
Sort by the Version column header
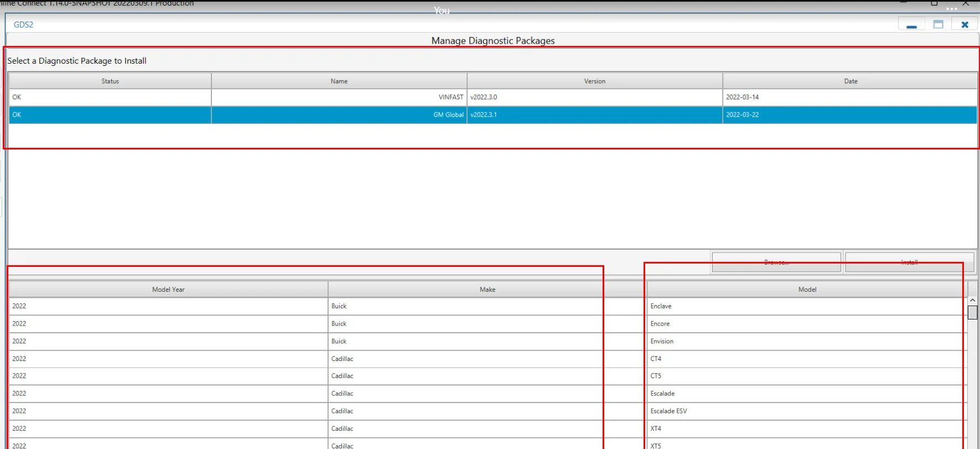(594, 81)
